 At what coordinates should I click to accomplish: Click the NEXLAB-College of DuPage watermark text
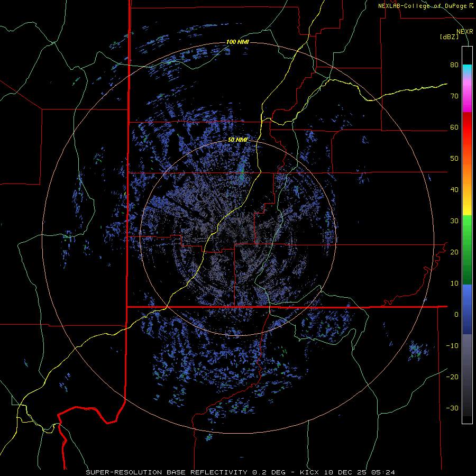[425, 6]
